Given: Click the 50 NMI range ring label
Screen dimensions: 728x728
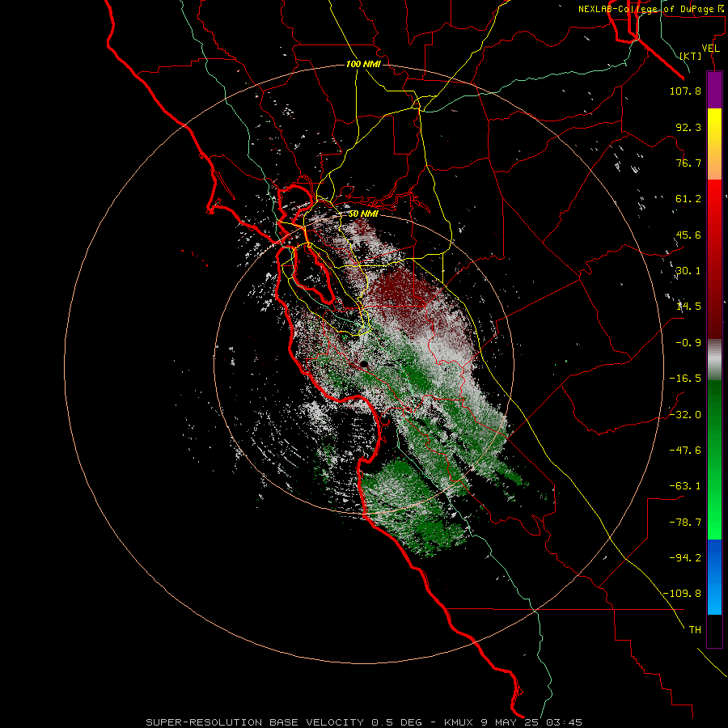Looking at the screenshot, I should [x=363, y=214].
